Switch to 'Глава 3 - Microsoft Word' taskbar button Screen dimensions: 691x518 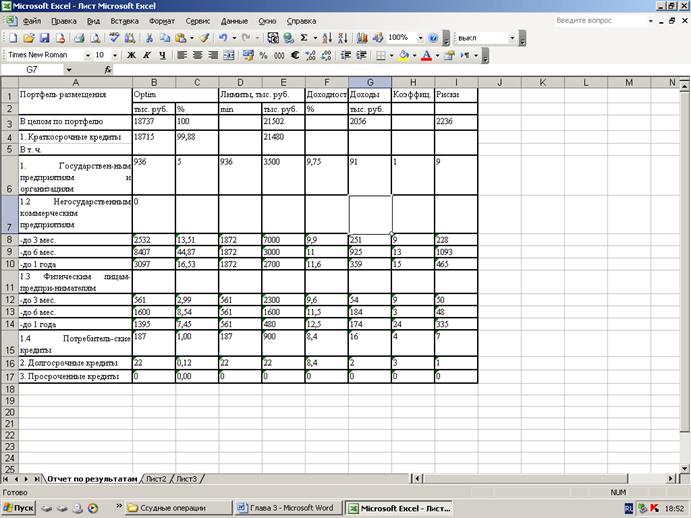288,508
